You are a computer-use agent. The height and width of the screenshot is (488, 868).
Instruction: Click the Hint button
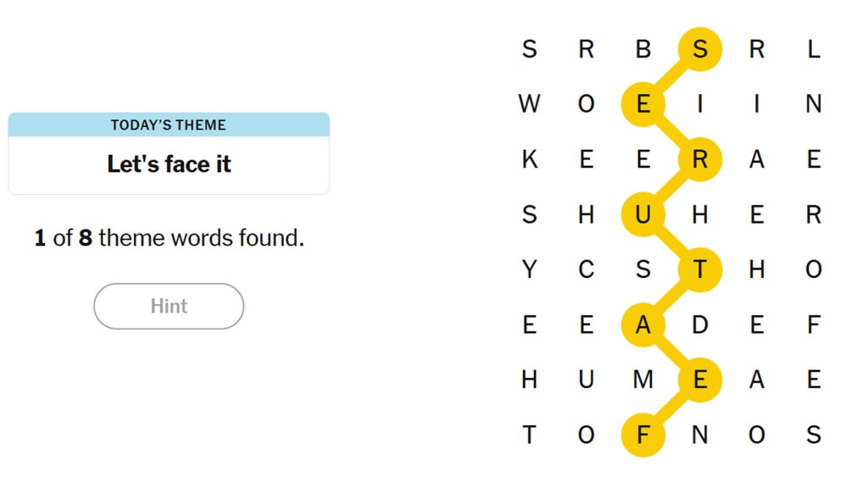pyautogui.click(x=168, y=307)
